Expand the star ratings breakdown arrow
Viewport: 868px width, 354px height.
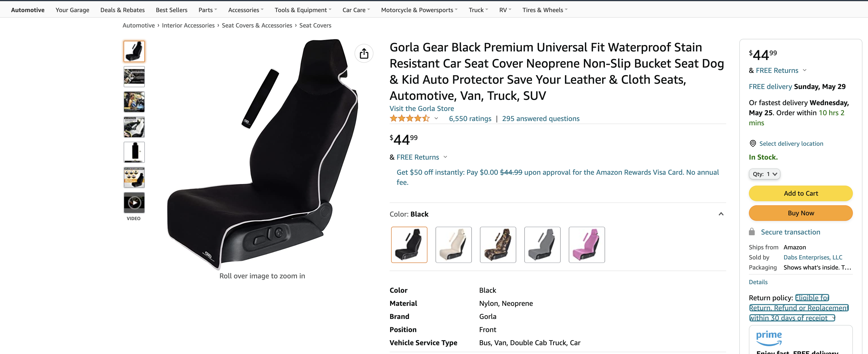436,119
